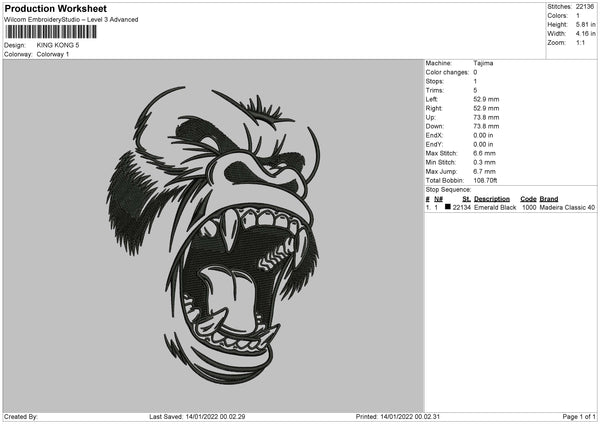600x424 pixels.
Task: Click the barcode under the worksheet title
Action: click(x=51, y=32)
